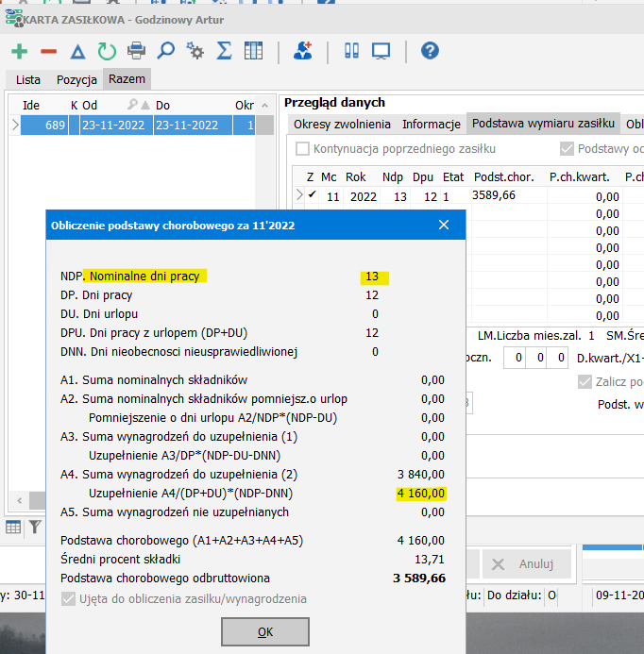This screenshot has height=654, width=644.
Task: Toggle the Zalicz checkbox
Action: [x=585, y=381]
